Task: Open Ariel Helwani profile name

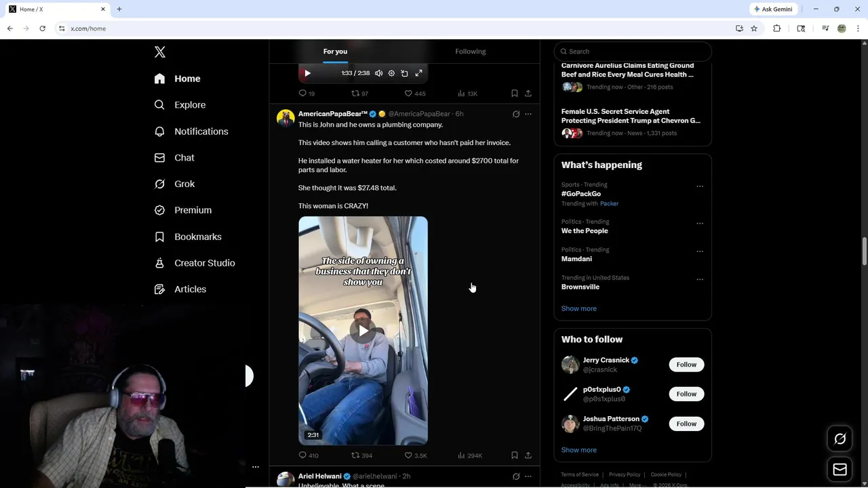Action: (x=320, y=476)
